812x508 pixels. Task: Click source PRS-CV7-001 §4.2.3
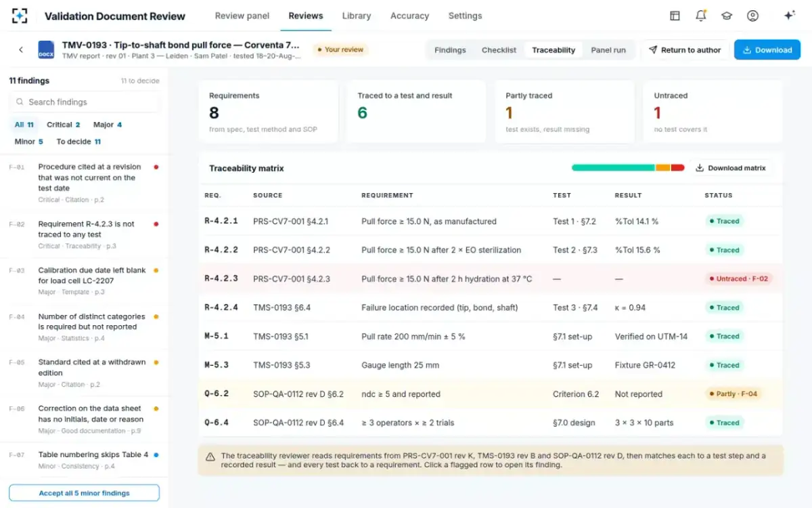pos(292,279)
